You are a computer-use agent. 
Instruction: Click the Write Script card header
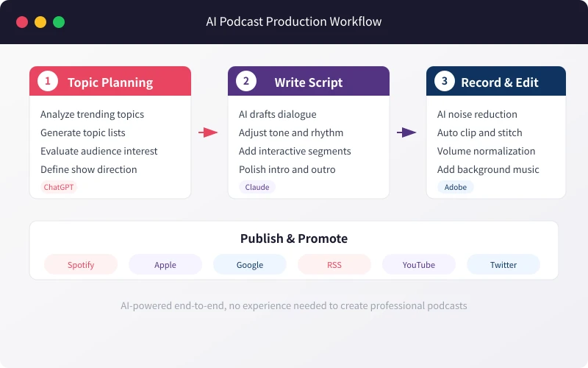coord(309,81)
